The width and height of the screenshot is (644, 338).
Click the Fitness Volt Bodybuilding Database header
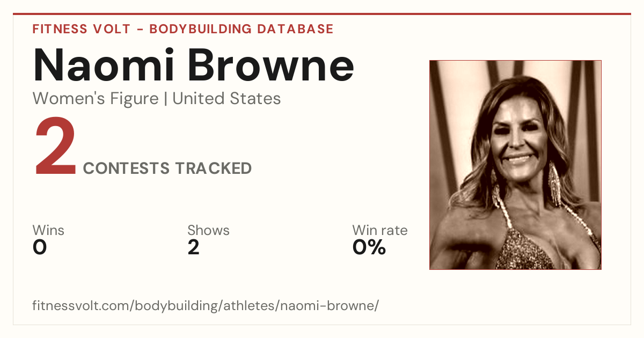[183, 29]
